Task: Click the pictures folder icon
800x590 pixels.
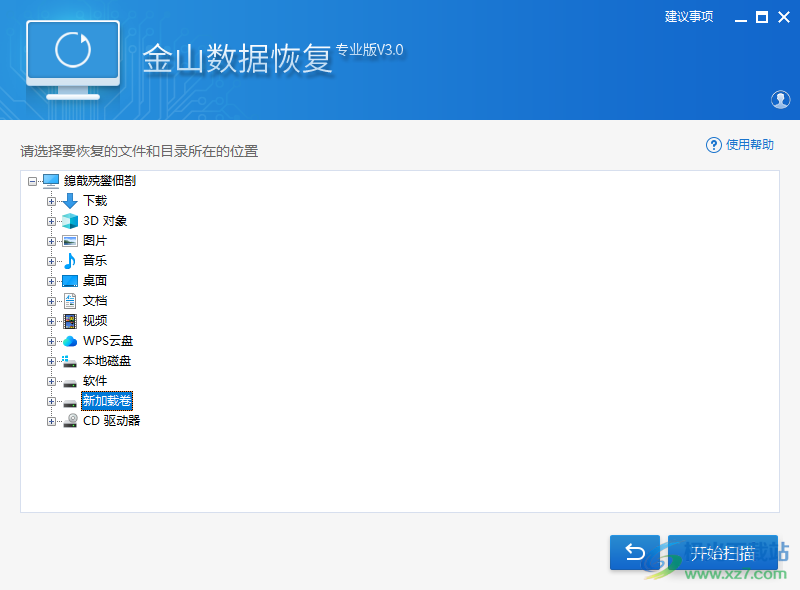Action: pos(70,241)
